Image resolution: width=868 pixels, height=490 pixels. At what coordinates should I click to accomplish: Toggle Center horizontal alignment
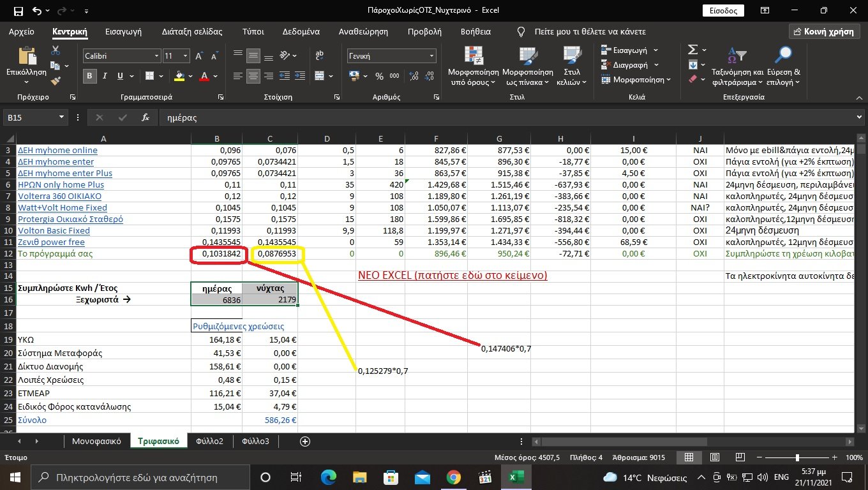point(253,76)
